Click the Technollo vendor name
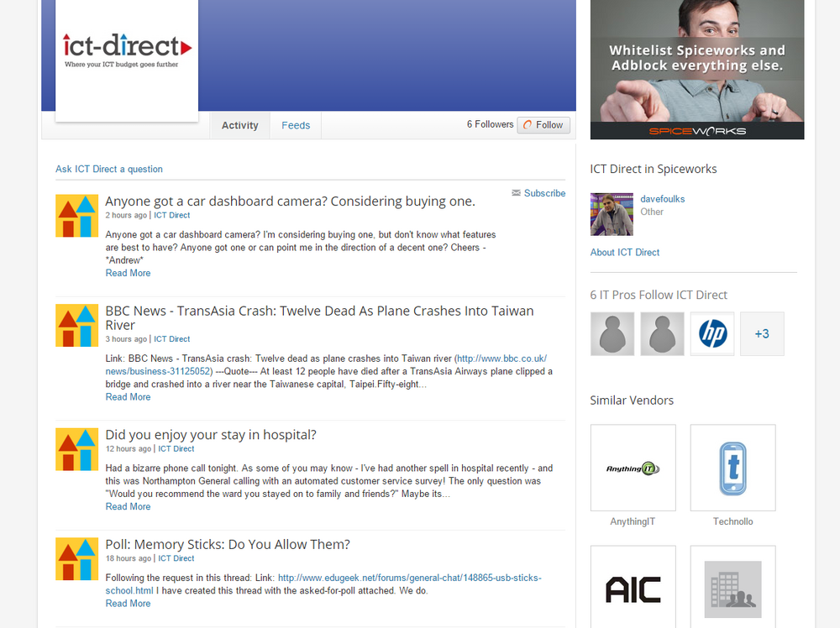 coord(732,521)
